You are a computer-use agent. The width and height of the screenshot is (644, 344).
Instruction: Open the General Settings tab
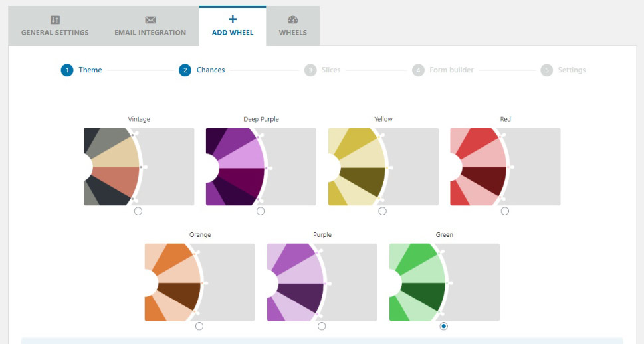tap(55, 26)
